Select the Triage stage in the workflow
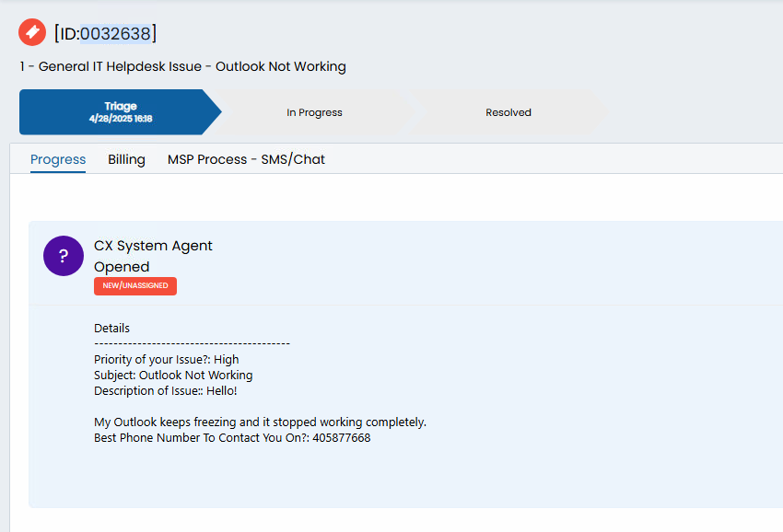This screenshot has width=783, height=532. [120, 112]
